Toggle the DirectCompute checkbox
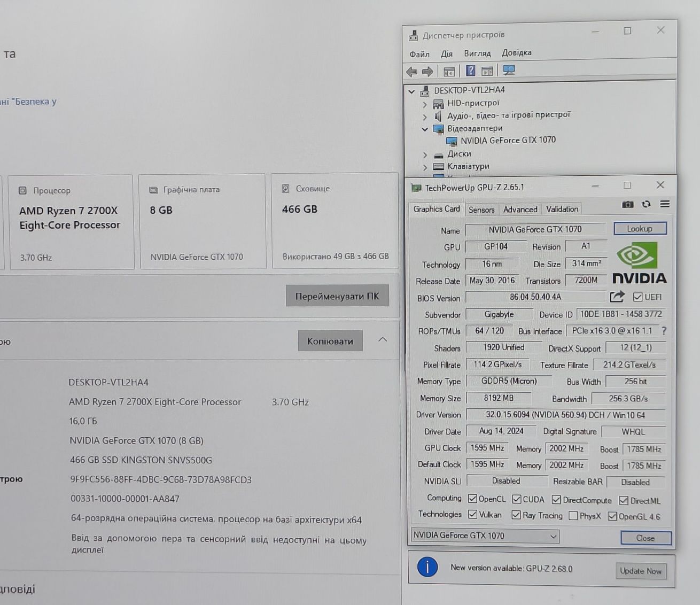This screenshot has width=700, height=605. click(x=556, y=500)
